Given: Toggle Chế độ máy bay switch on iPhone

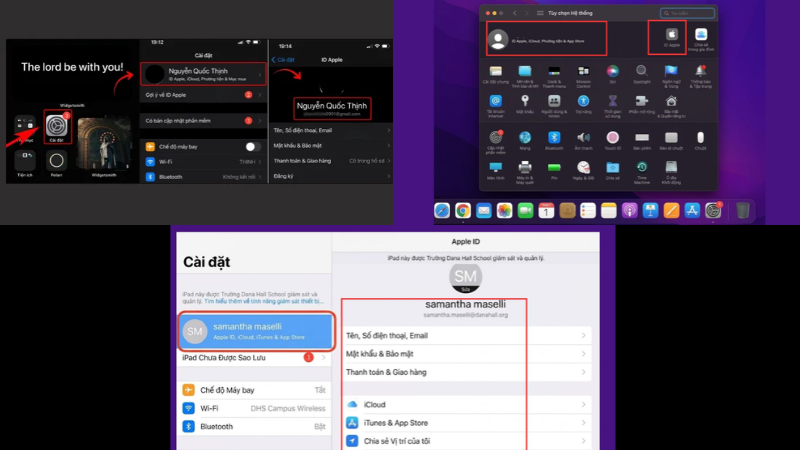Looking at the screenshot, I should click(x=253, y=146).
